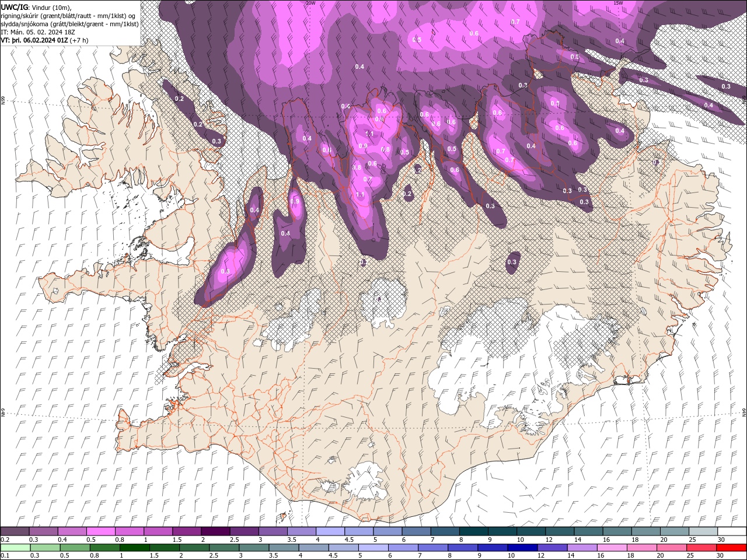Click the upper-row legend label 0.4
747x560 pixels.
coord(62,540)
